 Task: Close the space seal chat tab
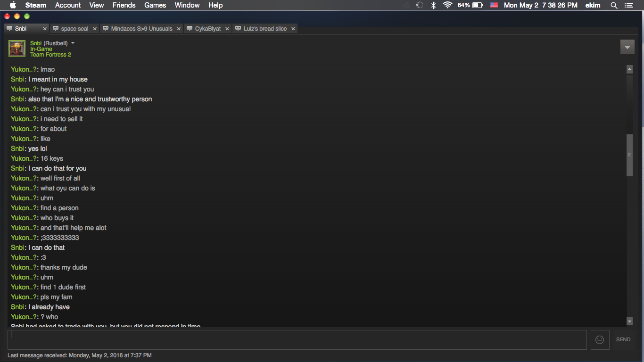tap(94, 29)
